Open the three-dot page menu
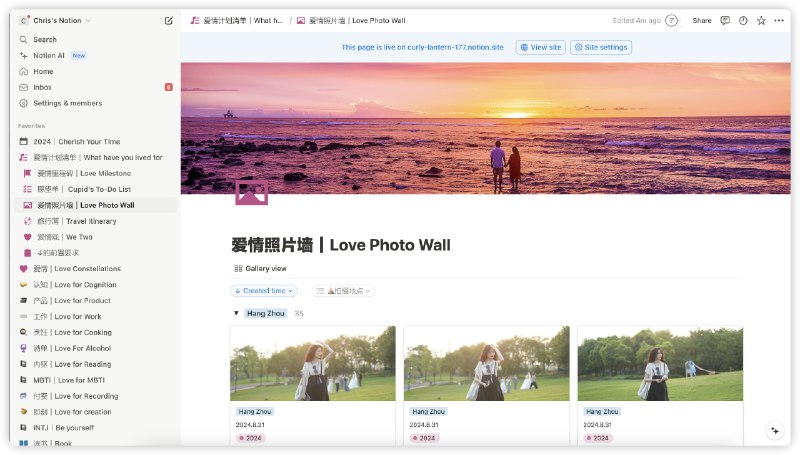Screen dimensions: 800x455 779,20
